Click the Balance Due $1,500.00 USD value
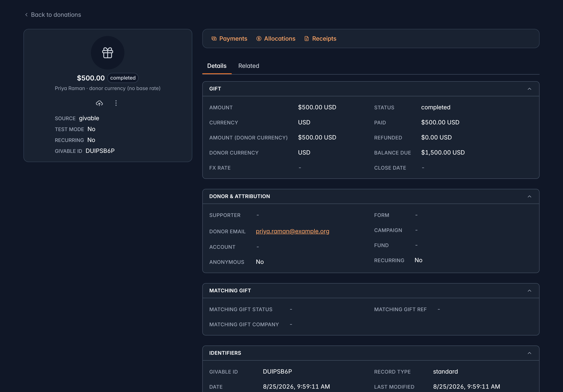 click(443, 153)
